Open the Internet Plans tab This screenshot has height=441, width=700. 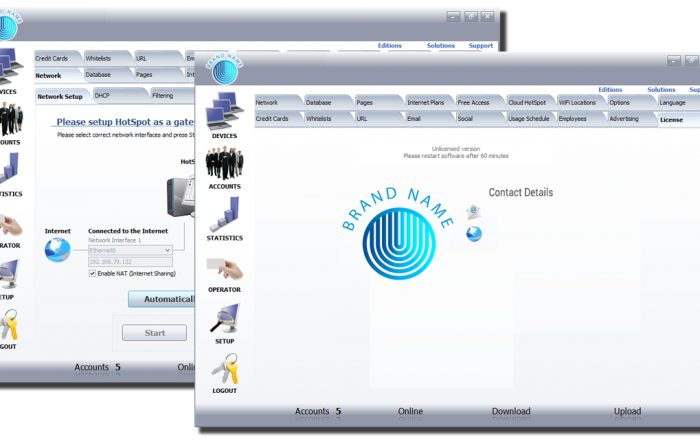coord(426,102)
